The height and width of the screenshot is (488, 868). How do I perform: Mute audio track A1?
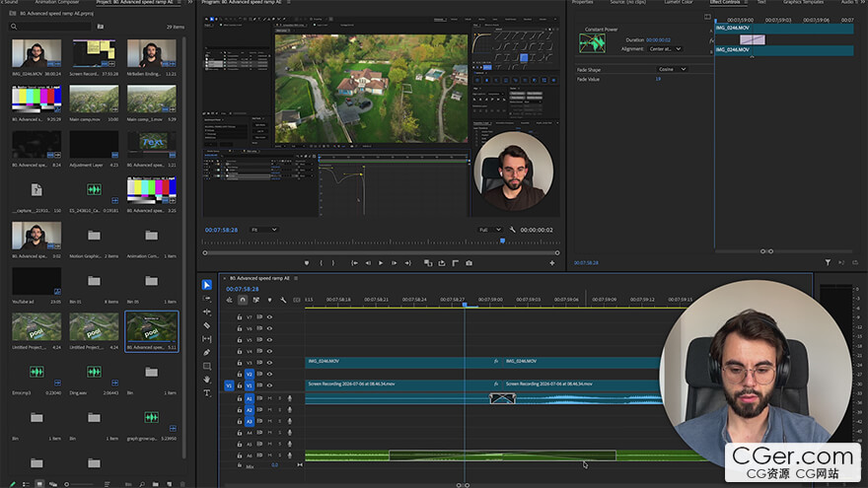269,398
